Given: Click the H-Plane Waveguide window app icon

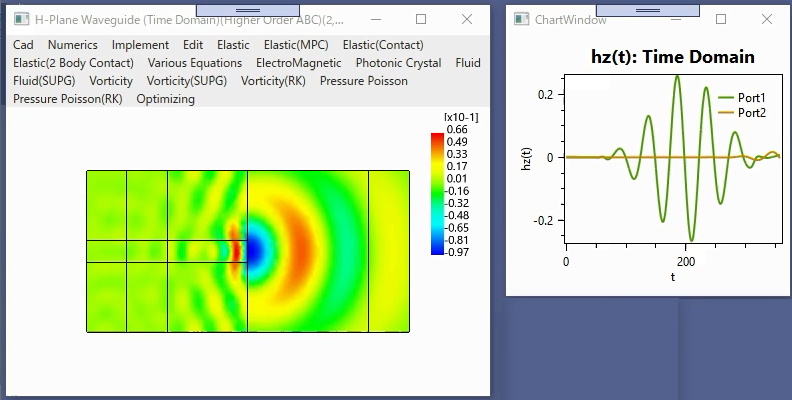Looking at the screenshot, I should click(x=21, y=19).
